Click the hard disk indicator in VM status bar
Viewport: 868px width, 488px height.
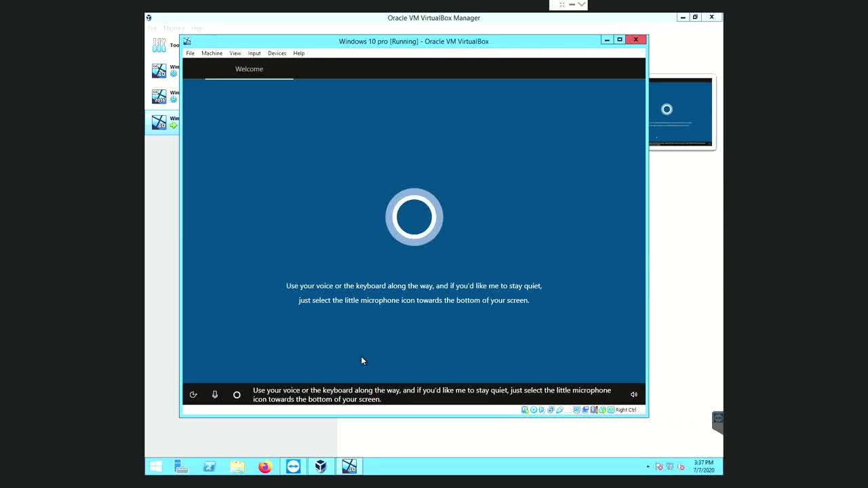tap(524, 409)
